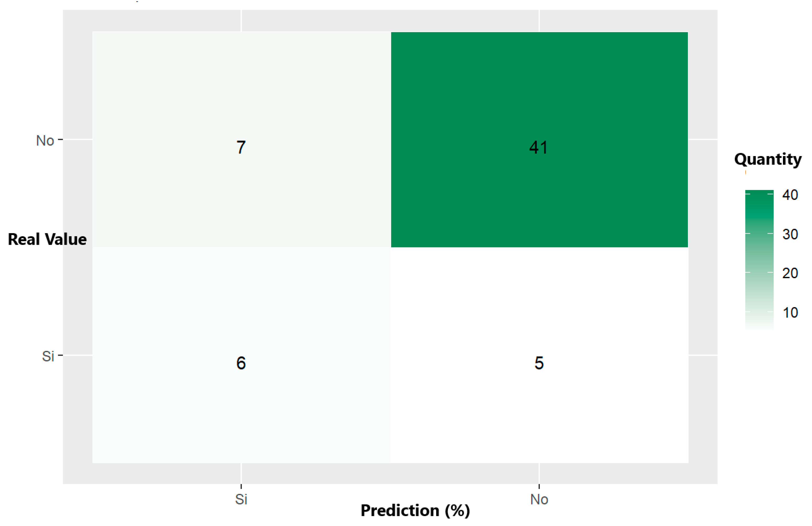Click the "Si" label on the Real Value axis
This screenshot has width=812, height=526.
click(x=48, y=356)
